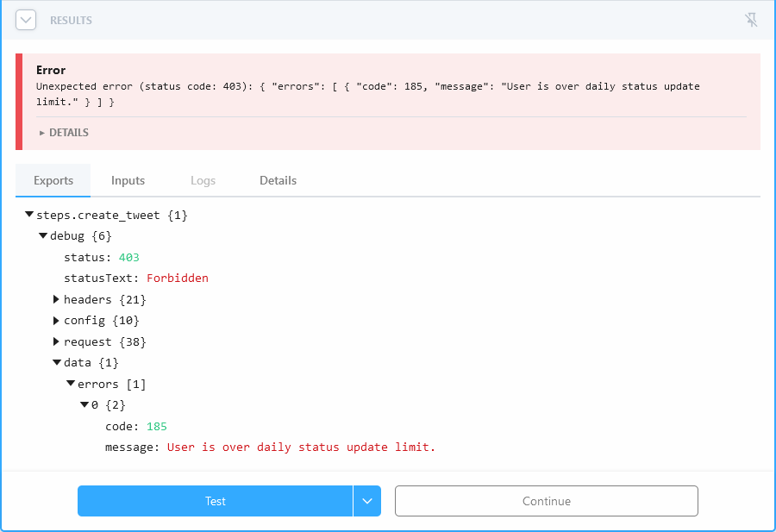Click the Continue button

pos(546,501)
